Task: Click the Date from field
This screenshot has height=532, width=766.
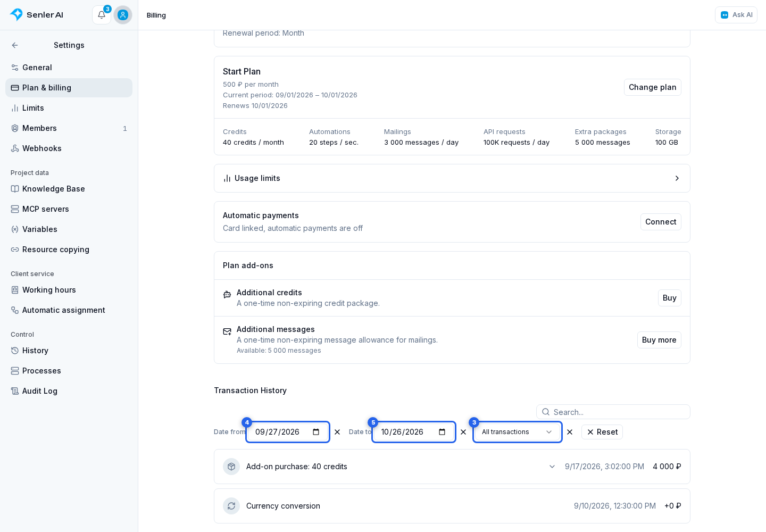Action: pyautogui.click(x=288, y=432)
